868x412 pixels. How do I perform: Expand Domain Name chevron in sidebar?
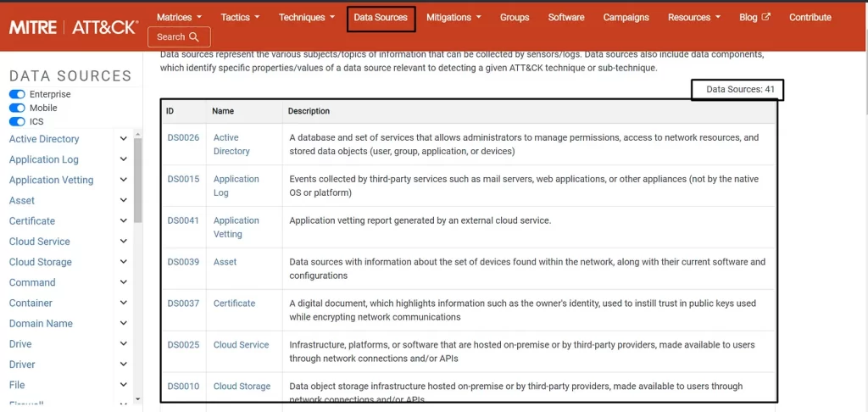point(124,323)
